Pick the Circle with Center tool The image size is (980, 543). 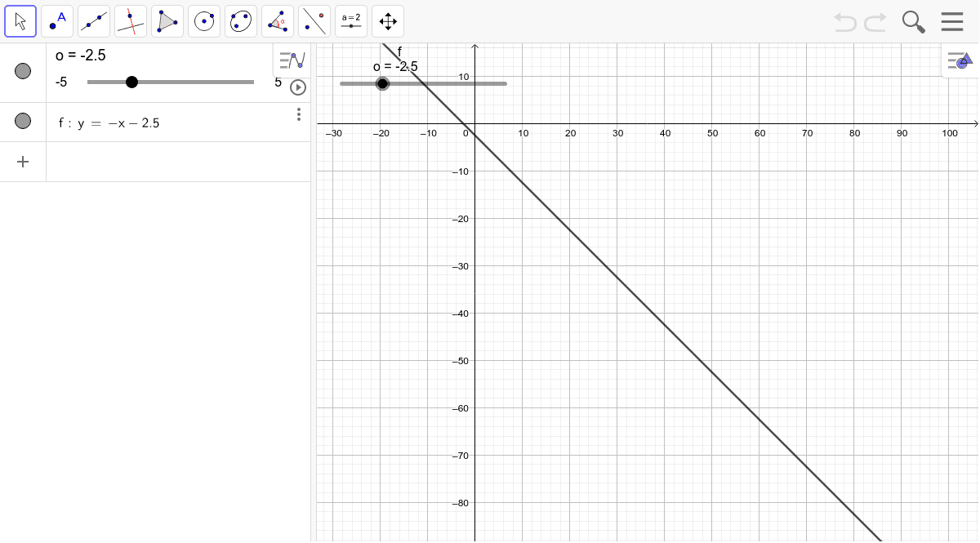tap(203, 21)
